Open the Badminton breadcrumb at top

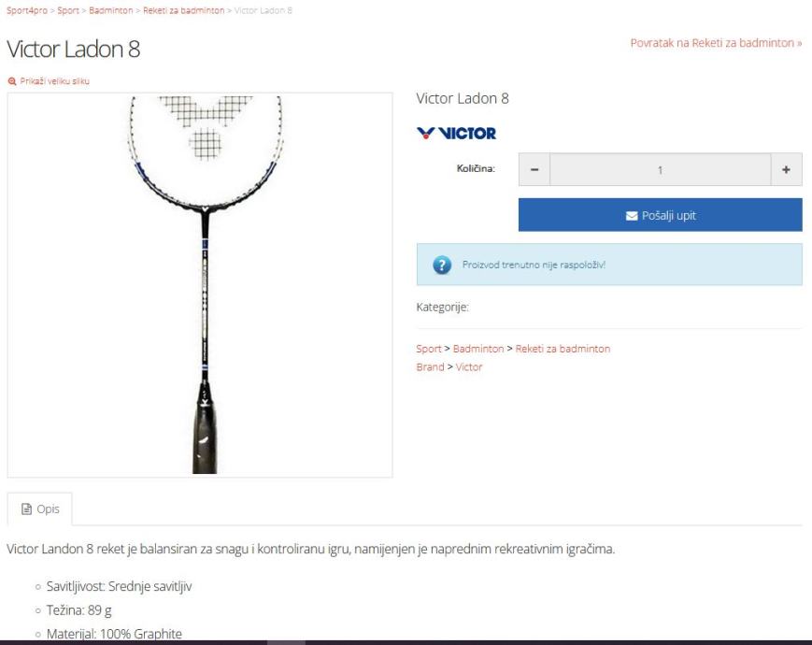click(x=111, y=10)
